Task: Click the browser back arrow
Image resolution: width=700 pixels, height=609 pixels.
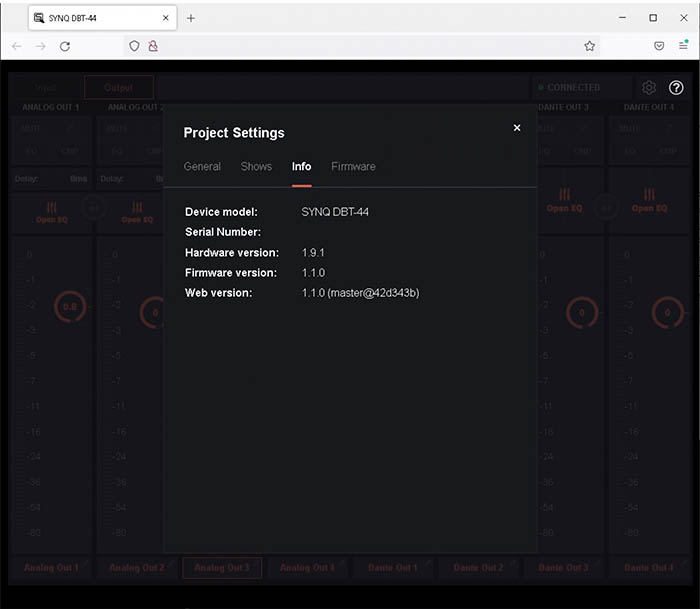Action: tap(17, 46)
